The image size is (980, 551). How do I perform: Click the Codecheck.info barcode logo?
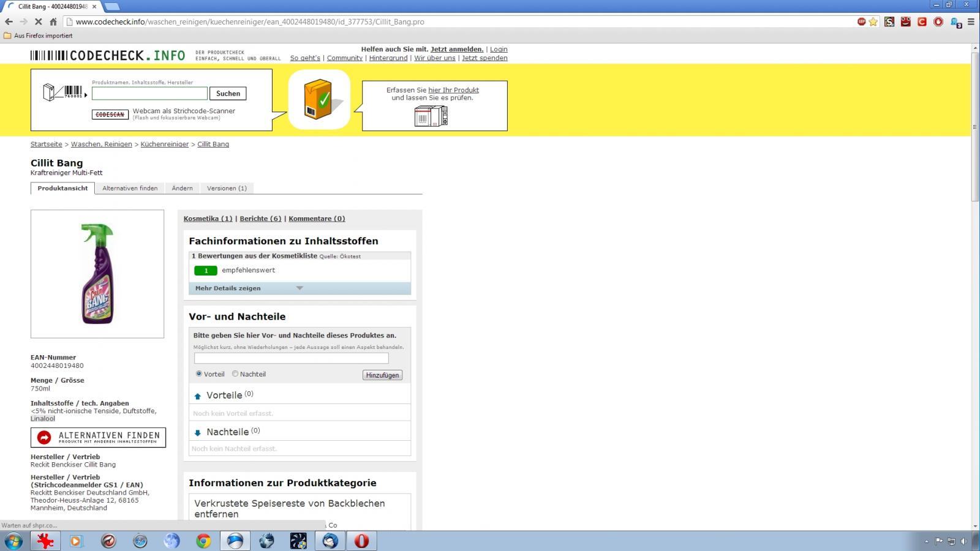click(x=108, y=56)
